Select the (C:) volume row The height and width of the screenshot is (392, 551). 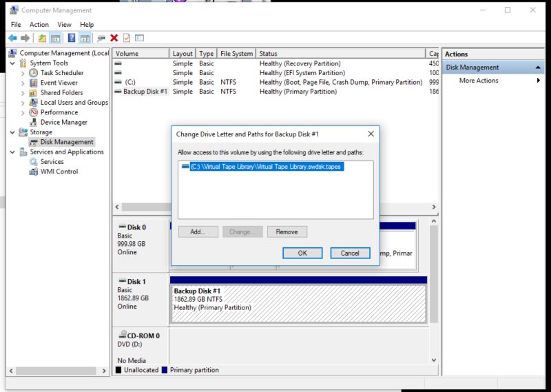click(x=277, y=82)
